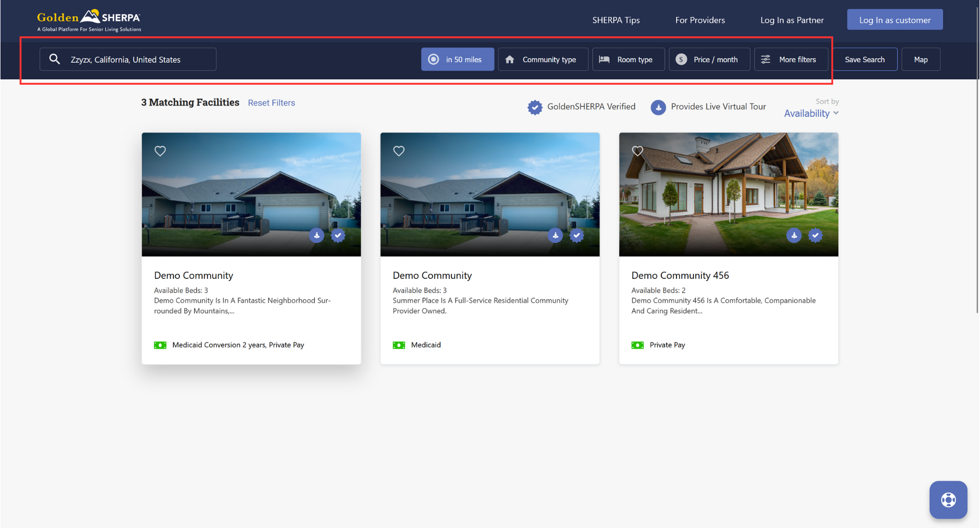Switch to Map view
This screenshot has width=980, height=528.
click(x=921, y=59)
